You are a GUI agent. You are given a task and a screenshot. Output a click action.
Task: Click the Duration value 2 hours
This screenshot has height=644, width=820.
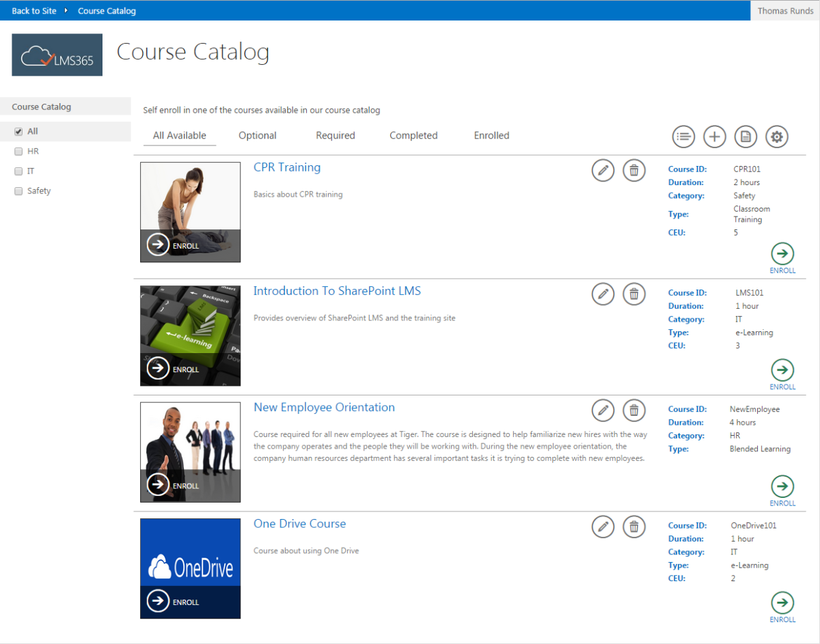[747, 182]
